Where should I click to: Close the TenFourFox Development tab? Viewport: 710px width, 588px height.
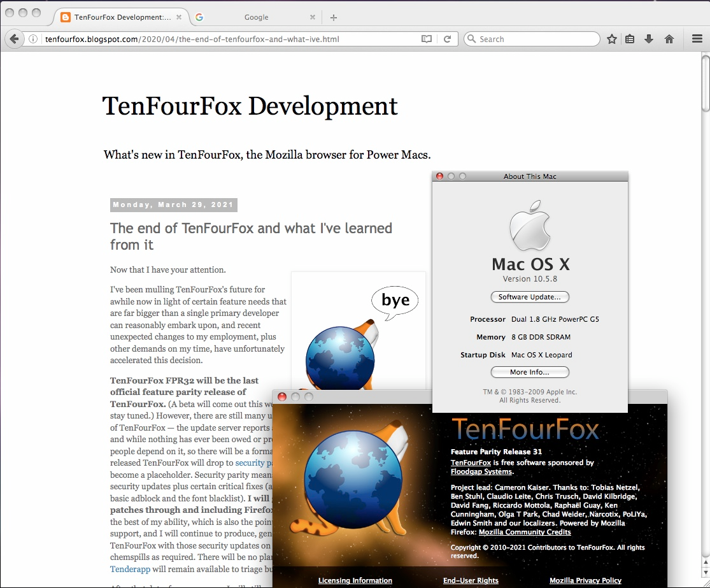click(x=179, y=17)
